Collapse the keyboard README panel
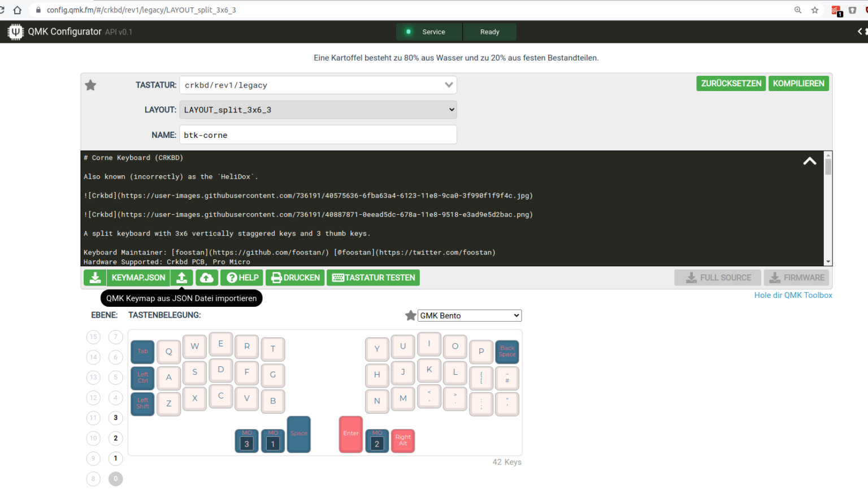The image size is (868, 490). [809, 161]
